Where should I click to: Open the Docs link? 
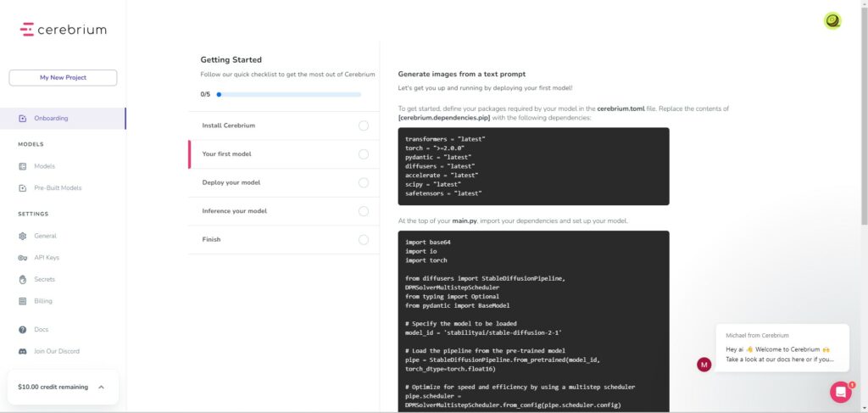point(41,329)
